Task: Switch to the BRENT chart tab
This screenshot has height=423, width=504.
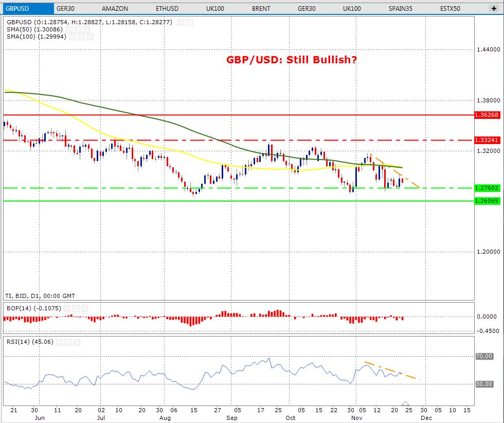Action: click(x=261, y=9)
